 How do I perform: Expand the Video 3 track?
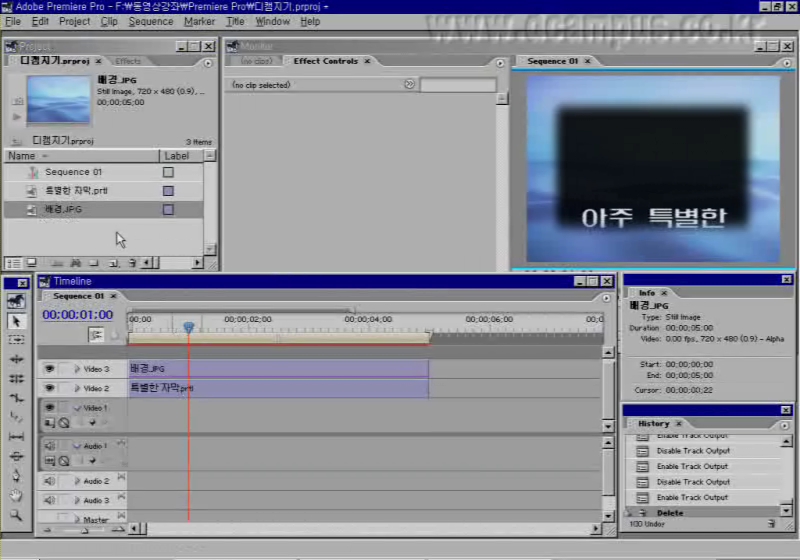click(77, 369)
